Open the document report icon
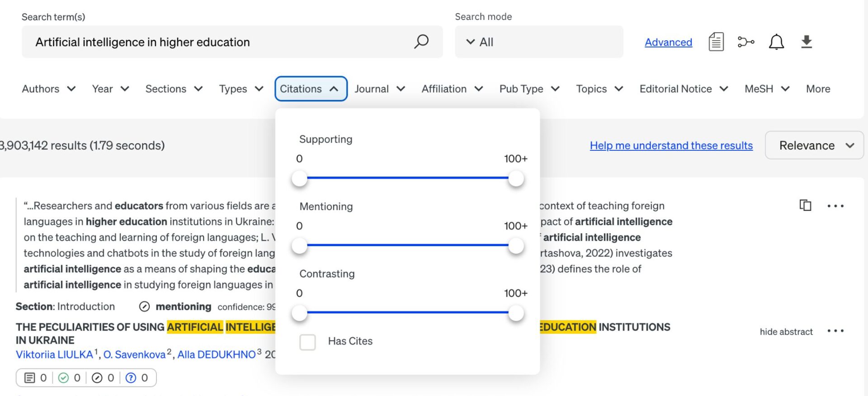 [716, 42]
